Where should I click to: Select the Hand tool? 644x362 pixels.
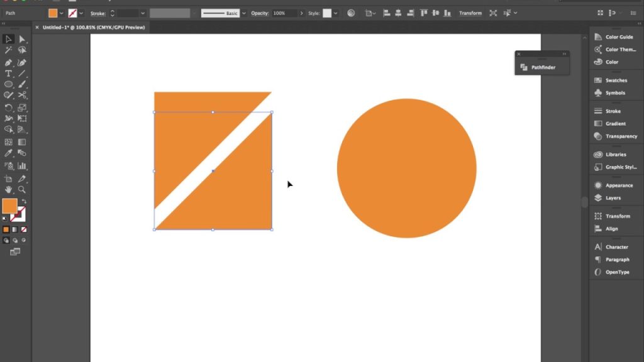coord(9,189)
